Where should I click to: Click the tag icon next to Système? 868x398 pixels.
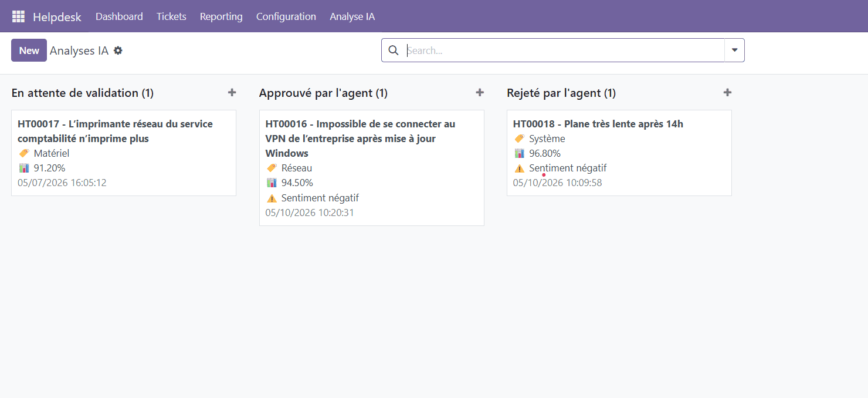(519, 139)
